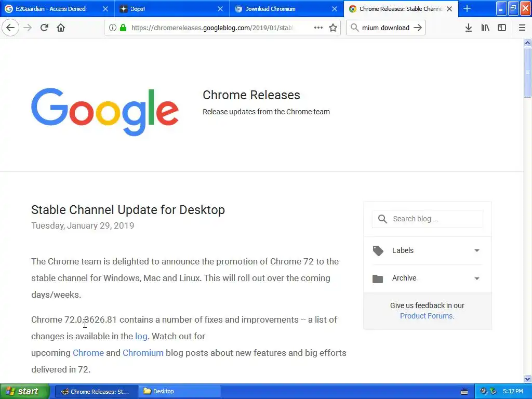The height and width of the screenshot is (399, 532).
Task: Click the forward navigation arrow
Action: tap(28, 28)
